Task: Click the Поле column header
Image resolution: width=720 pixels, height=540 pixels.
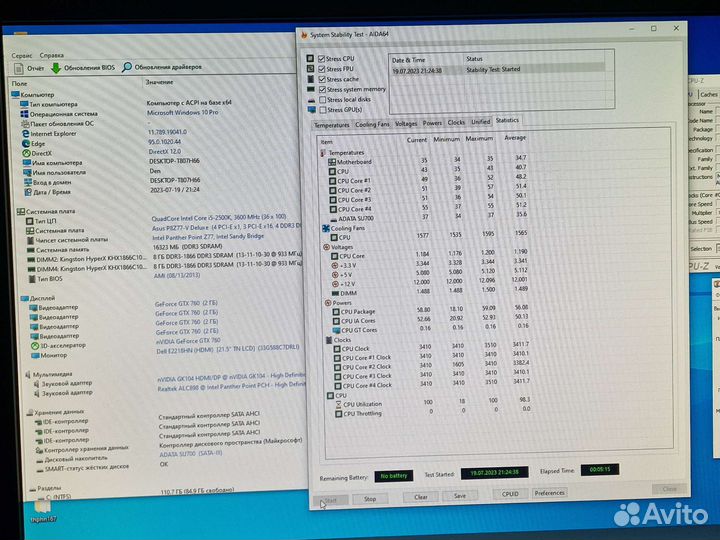Action: point(19,84)
